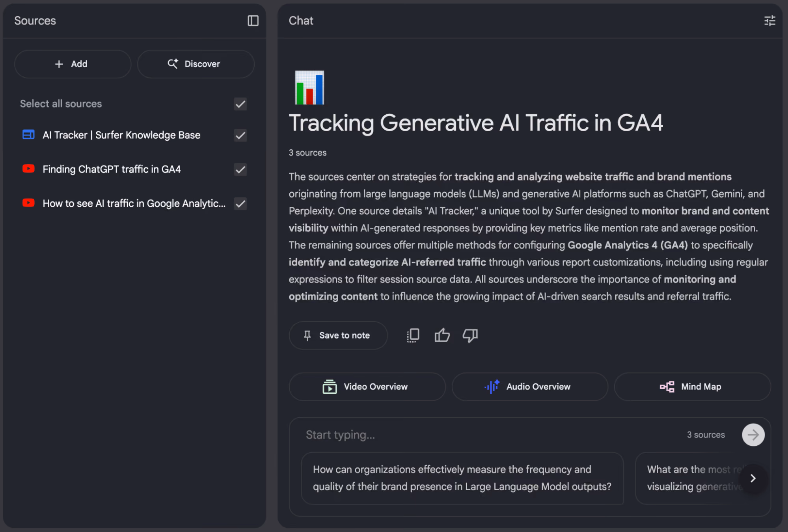Viewport: 788px width, 532px height.
Task: Give the summary a thumbs up
Action: point(442,335)
